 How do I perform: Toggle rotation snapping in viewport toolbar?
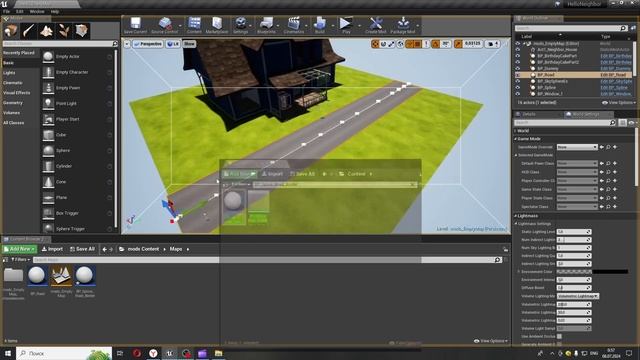(x=436, y=44)
